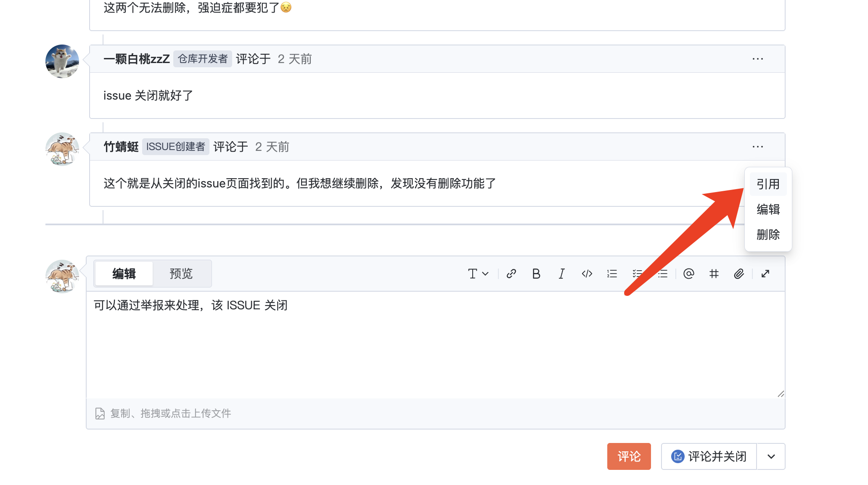The height and width of the screenshot is (485, 868).
Task: Open the text size dropdown in the toolbar
Action: coord(478,274)
